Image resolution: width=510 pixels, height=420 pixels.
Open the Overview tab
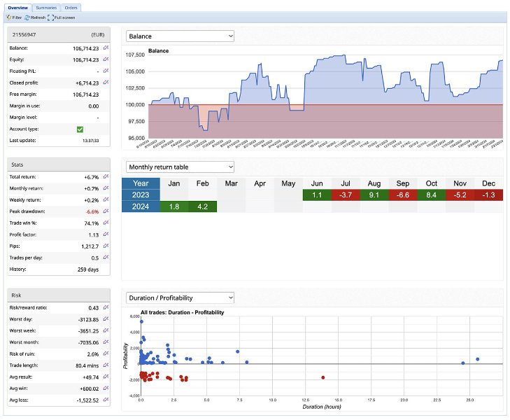coord(18,8)
